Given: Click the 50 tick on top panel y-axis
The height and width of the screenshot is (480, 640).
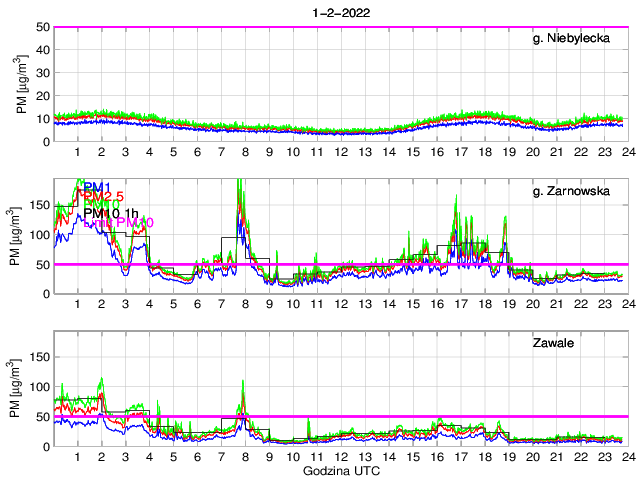Looking at the screenshot, I should 42,27.
